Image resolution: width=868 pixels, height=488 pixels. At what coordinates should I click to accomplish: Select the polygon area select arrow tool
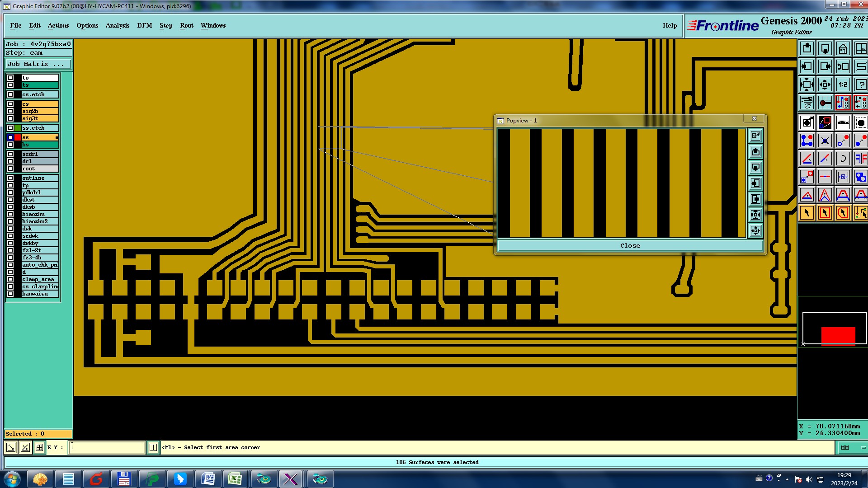pos(843,213)
